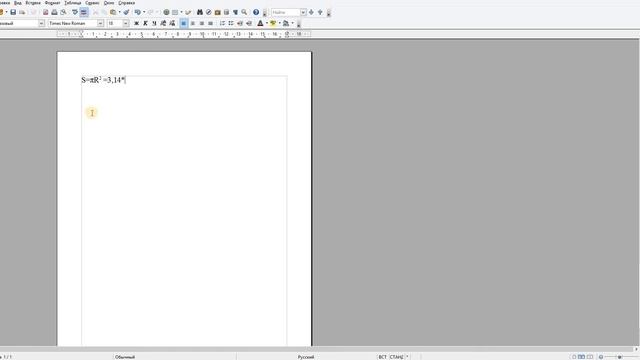Open the zoom magnifier icon
Viewport: 640px width, 360px height.
(x=244, y=12)
